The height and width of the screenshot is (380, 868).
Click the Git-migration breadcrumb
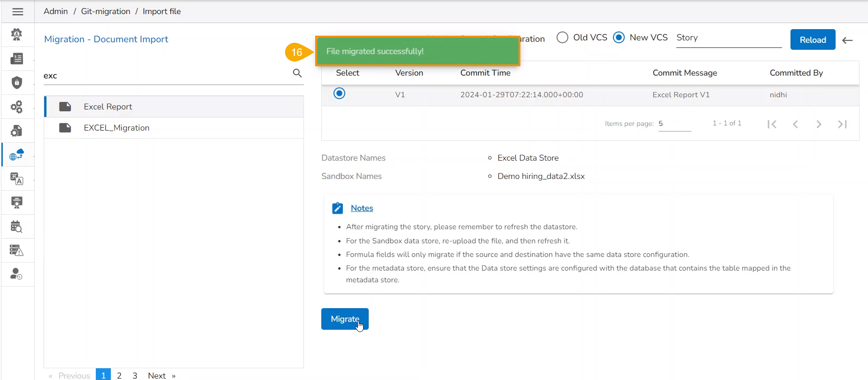[x=106, y=11]
